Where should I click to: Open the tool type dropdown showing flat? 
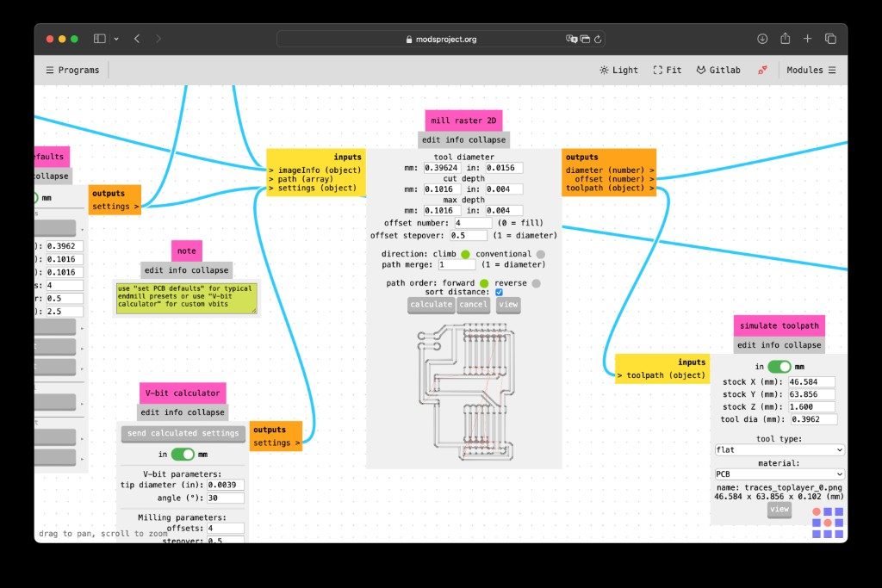click(x=779, y=449)
